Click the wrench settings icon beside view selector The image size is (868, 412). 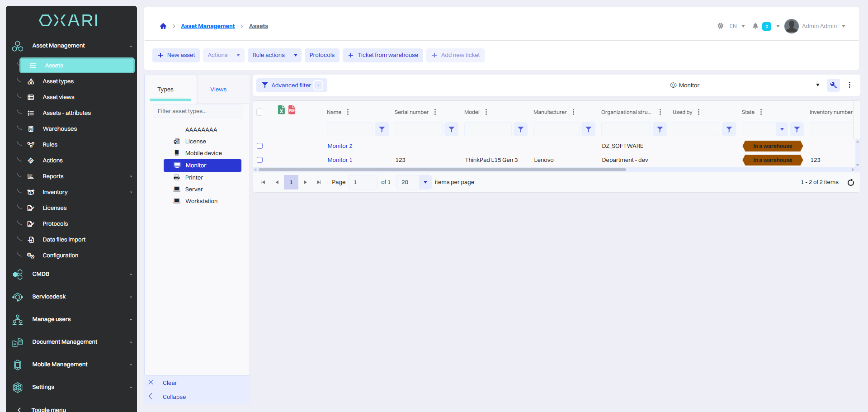click(833, 85)
